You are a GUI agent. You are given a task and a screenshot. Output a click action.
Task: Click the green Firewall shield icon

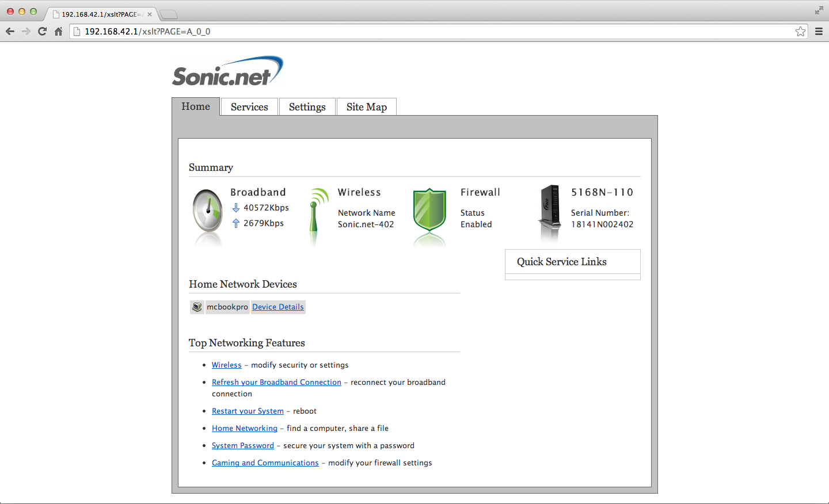429,211
